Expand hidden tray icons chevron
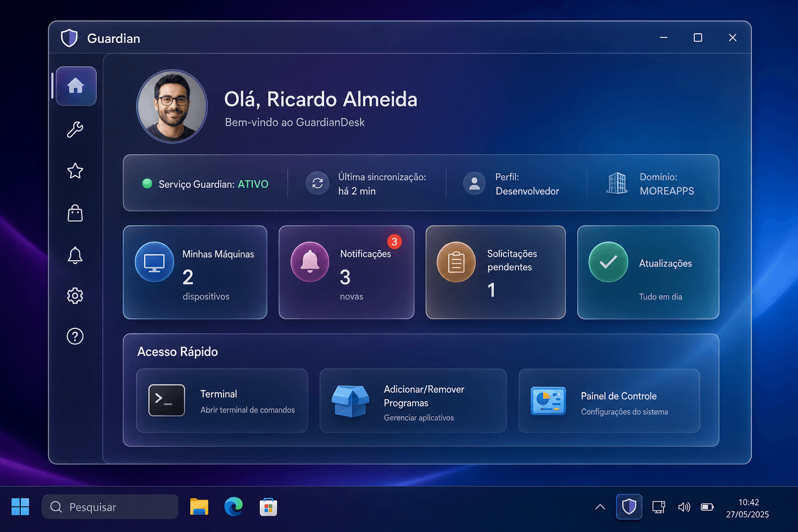The width and height of the screenshot is (798, 532). 600,507
